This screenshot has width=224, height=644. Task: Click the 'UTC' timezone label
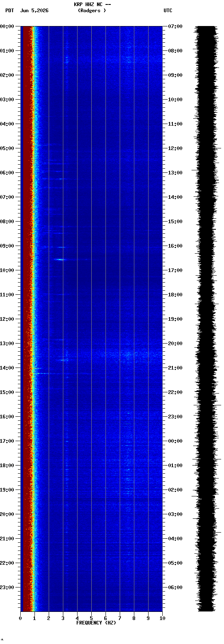point(168,11)
